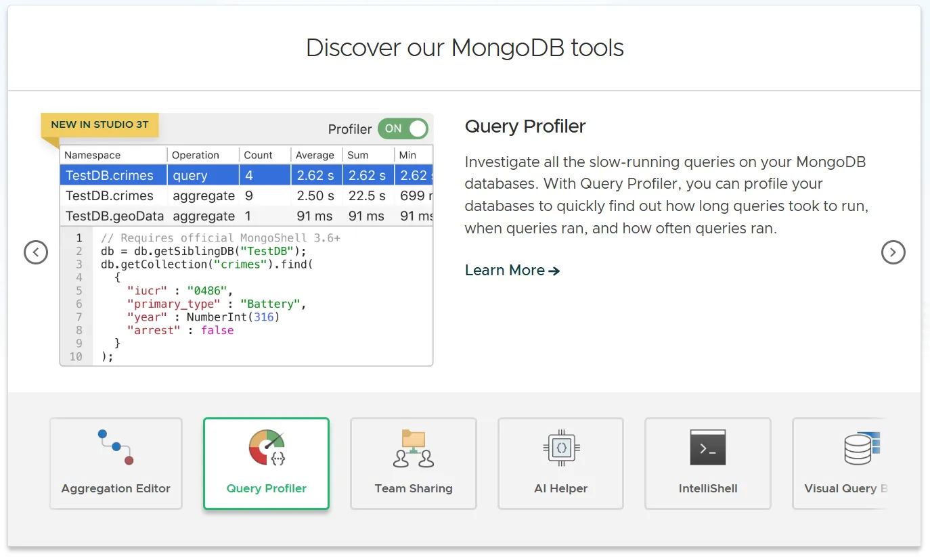This screenshot has height=560, width=930.
Task: Open the Aggregation Editor tool card
Action: [116, 463]
